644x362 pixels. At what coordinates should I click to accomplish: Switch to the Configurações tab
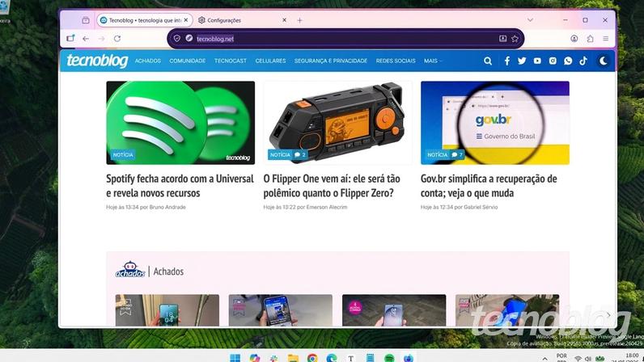tap(243, 20)
